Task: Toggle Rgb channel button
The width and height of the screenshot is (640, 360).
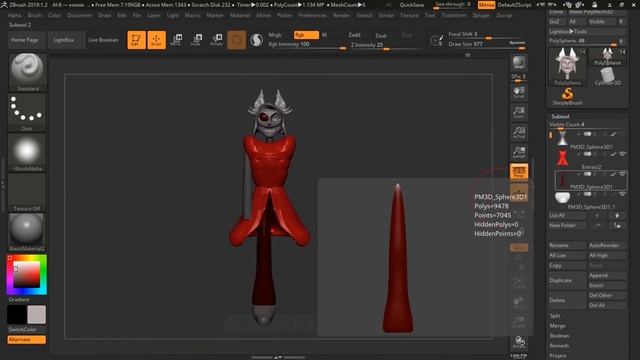Action: tap(306, 35)
